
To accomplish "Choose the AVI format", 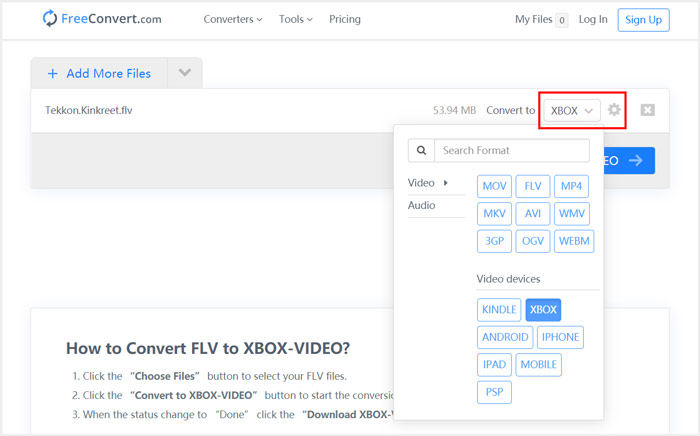I will (533, 214).
